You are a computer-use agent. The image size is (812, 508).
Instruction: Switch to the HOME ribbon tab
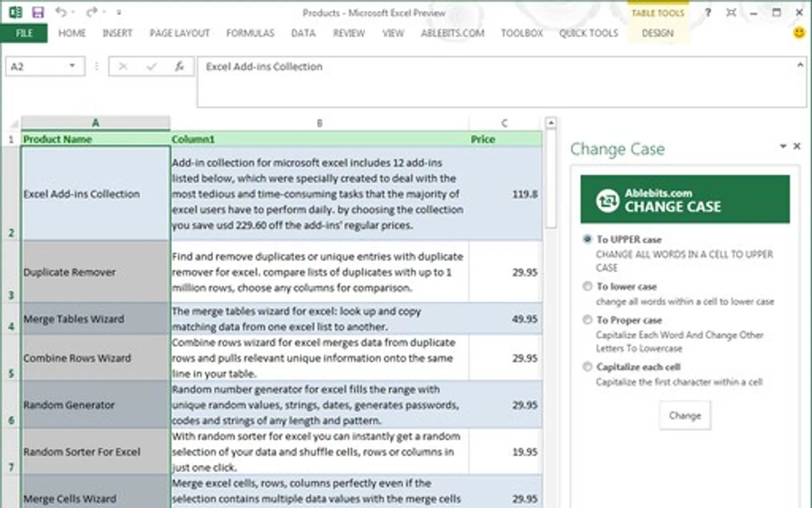(72, 33)
